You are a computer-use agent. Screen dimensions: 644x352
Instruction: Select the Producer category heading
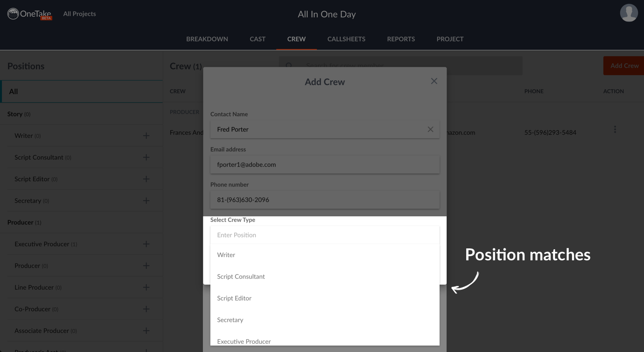coord(24,222)
